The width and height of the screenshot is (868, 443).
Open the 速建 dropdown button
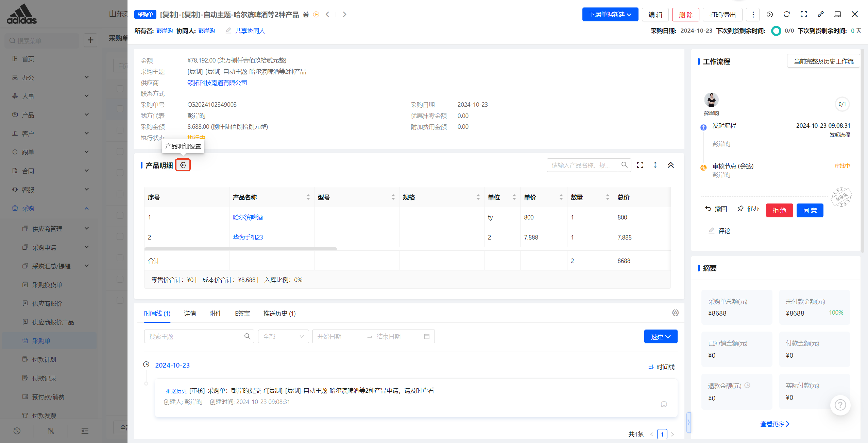point(660,336)
